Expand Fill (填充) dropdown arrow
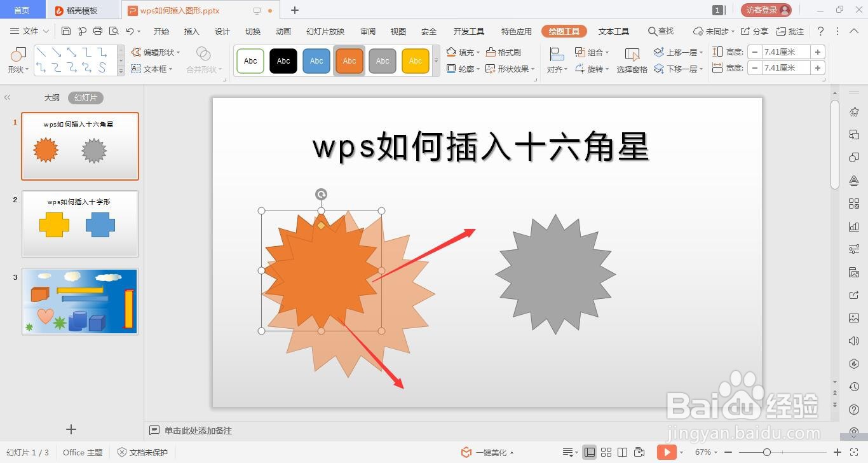868x463 pixels. [478, 53]
